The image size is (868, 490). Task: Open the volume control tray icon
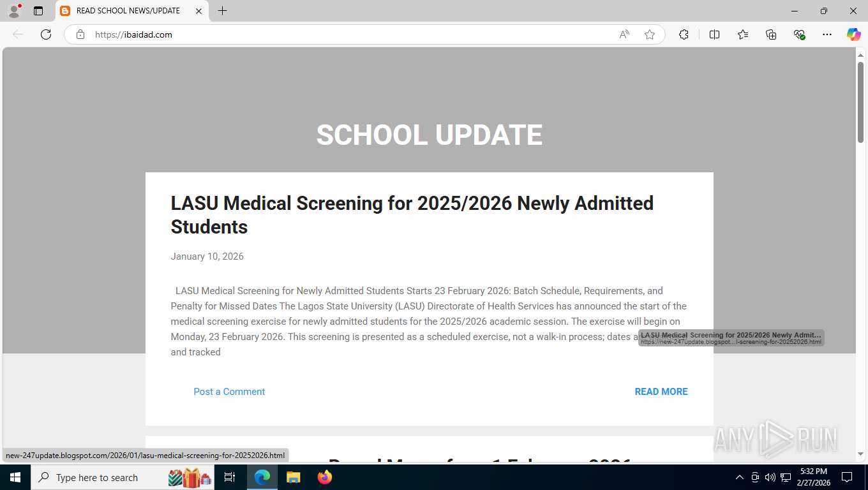coord(770,477)
